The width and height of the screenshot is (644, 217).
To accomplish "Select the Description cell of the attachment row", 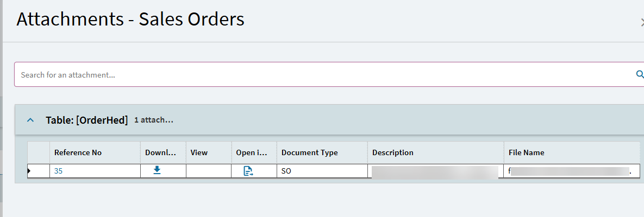I will tap(435, 171).
